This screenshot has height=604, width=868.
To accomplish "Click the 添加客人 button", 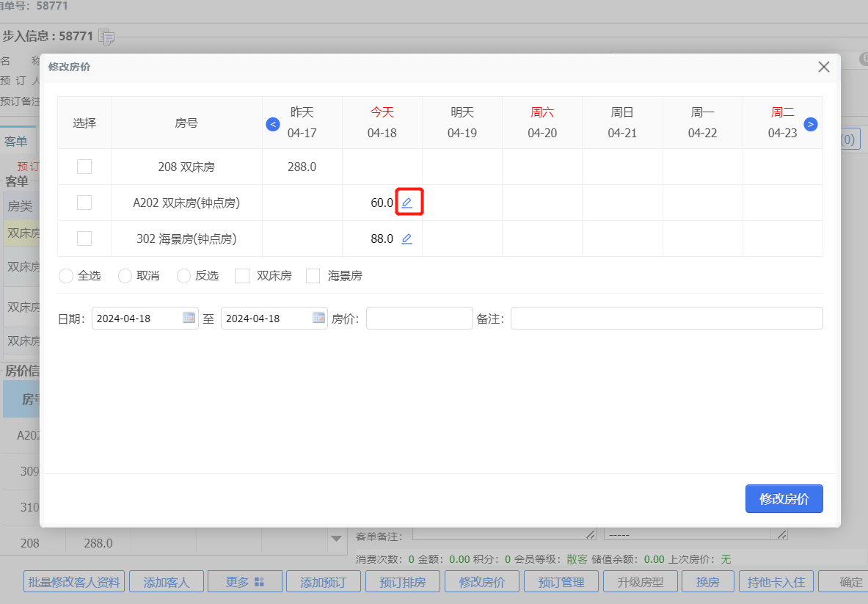I will (167, 582).
